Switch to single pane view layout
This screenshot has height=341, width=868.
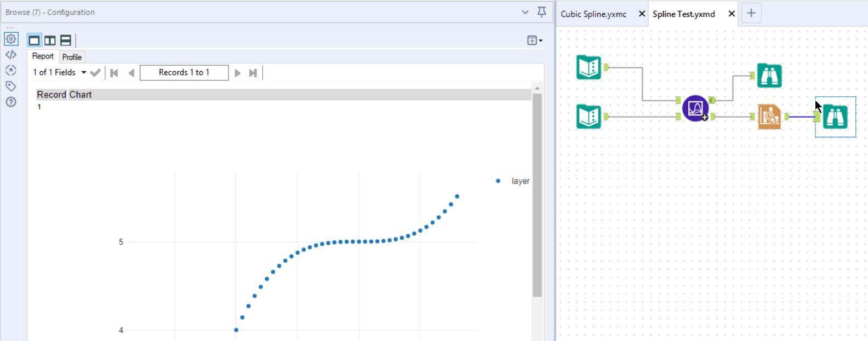(34, 41)
